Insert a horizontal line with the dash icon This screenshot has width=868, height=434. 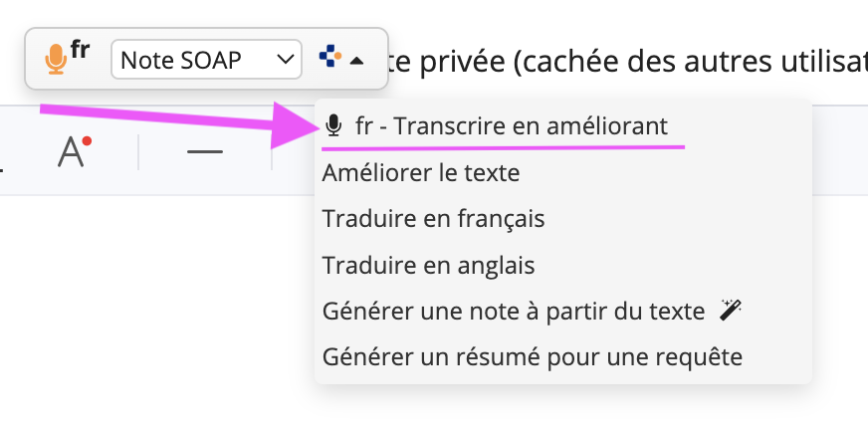(204, 152)
